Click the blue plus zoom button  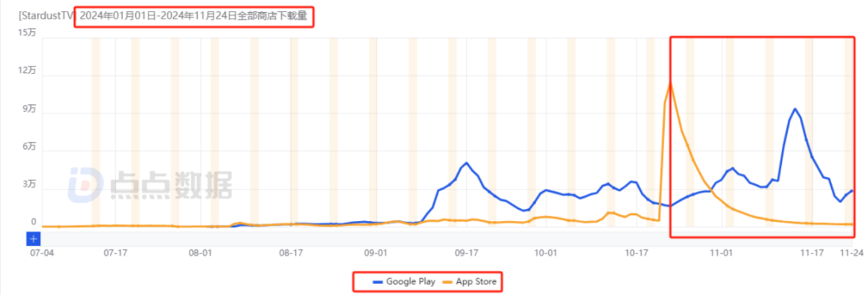pos(34,239)
